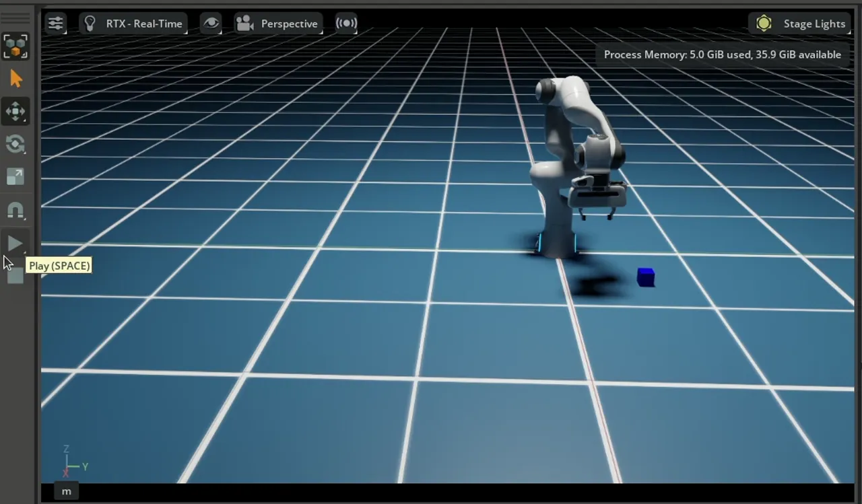Open the eye show/hide visibility menu
Image resolution: width=862 pixels, height=504 pixels.
211,24
